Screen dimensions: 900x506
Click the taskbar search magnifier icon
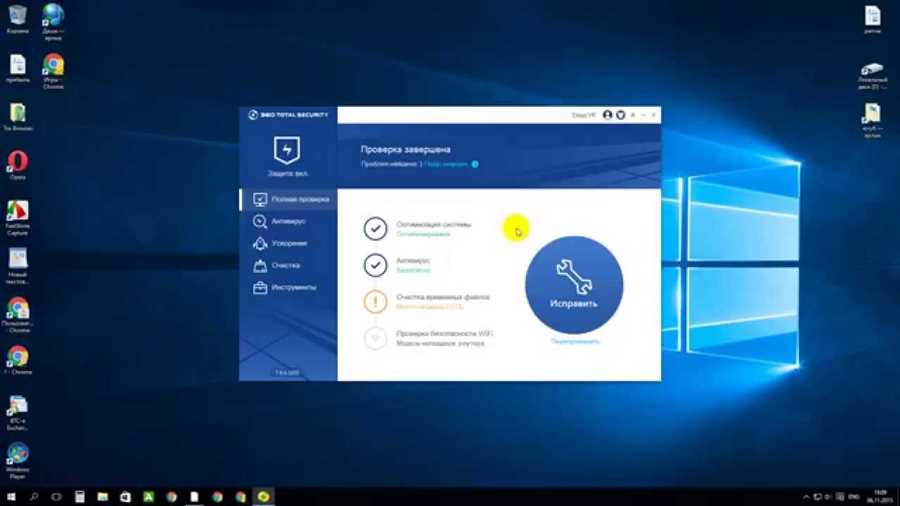coord(34,497)
